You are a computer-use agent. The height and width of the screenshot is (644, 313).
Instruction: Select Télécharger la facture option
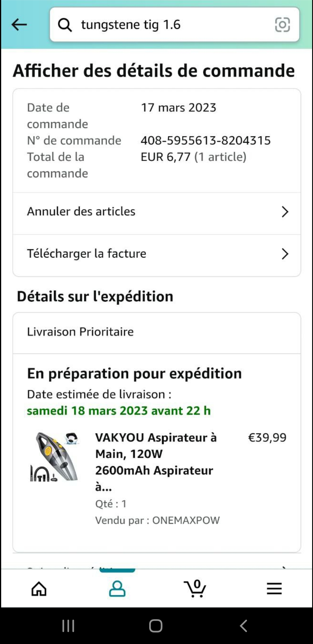(x=87, y=254)
